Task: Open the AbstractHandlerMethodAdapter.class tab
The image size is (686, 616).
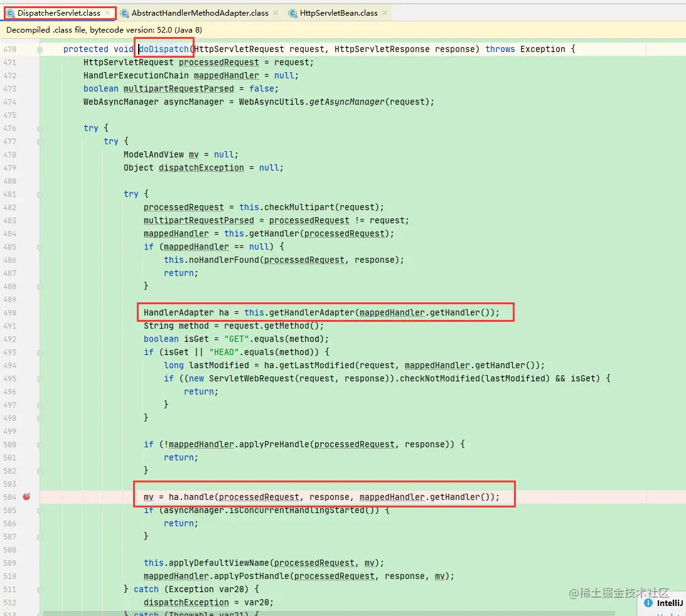Action: pos(200,13)
